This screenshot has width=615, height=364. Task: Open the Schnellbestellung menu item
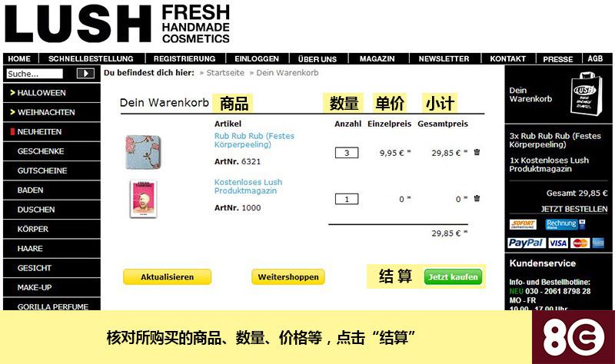(91, 59)
